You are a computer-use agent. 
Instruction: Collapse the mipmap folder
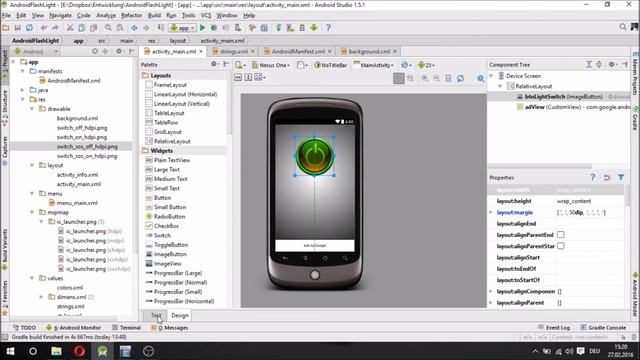coord(32,212)
